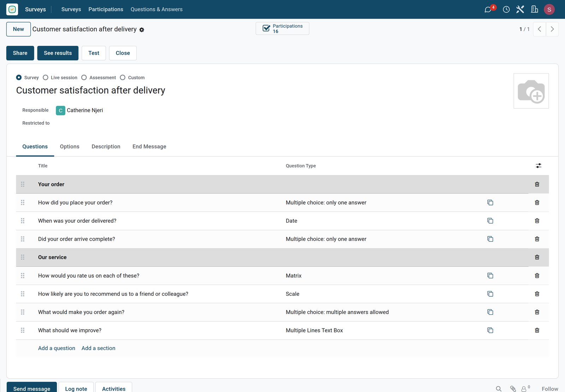The image size is (565, 392).
Task: Switch to the Options tab
Action: coord(70,146)
